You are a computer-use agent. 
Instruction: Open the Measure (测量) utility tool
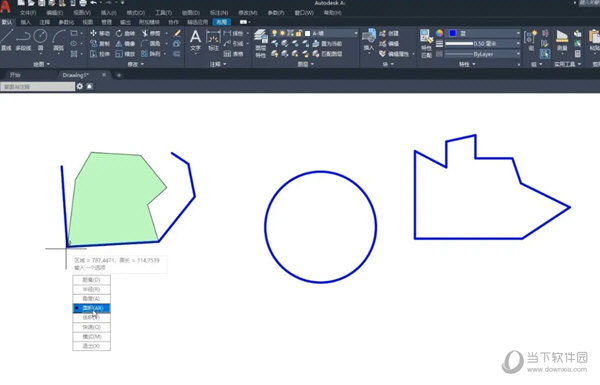pos(562,40)
